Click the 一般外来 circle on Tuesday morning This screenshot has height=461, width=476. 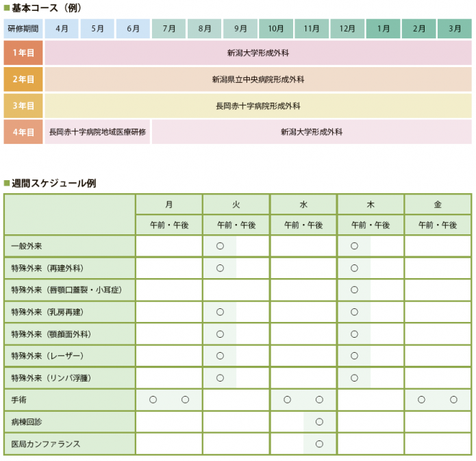[220, 246]
